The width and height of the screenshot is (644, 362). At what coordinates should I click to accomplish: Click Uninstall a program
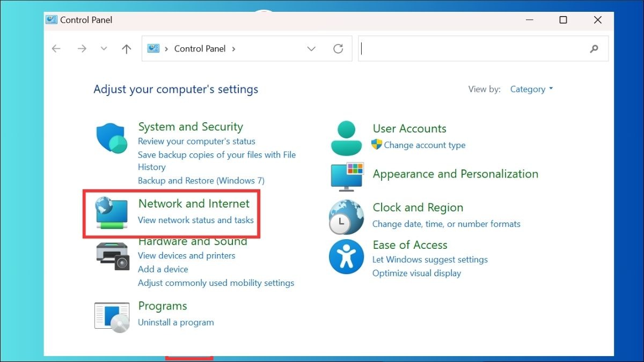pos(176,322)
